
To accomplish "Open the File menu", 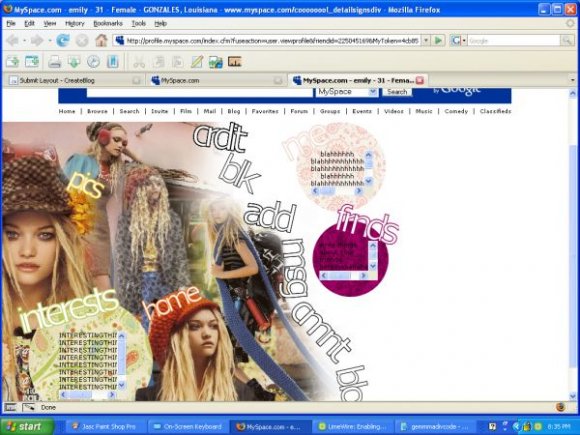I will 11,23.
